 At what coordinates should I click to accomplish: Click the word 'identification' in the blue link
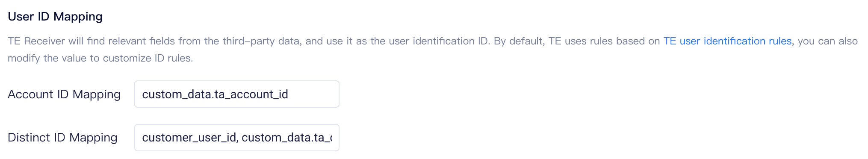[735, 41]
